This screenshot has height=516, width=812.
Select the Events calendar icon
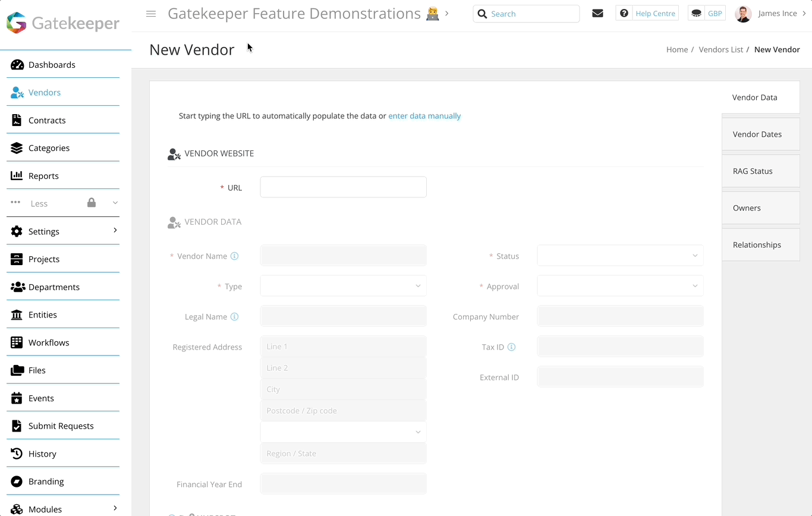point(16,398)
